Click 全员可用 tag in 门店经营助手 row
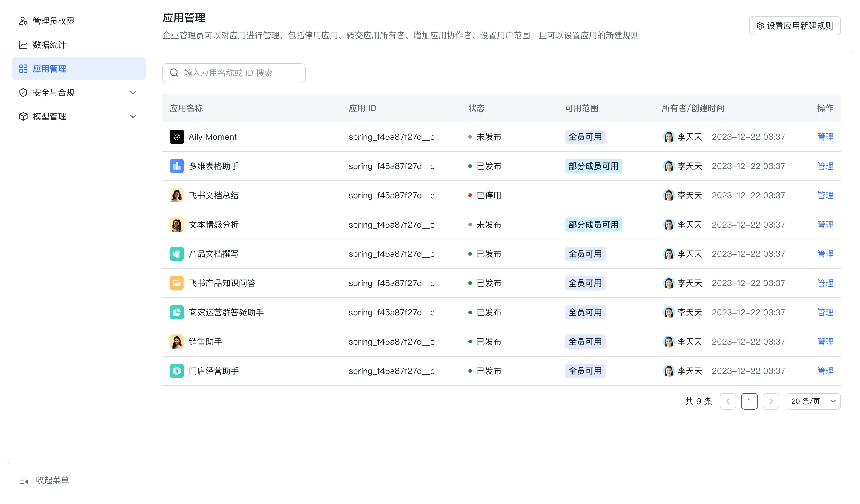This screenshot has height=504, width=860. pos(593,376)
